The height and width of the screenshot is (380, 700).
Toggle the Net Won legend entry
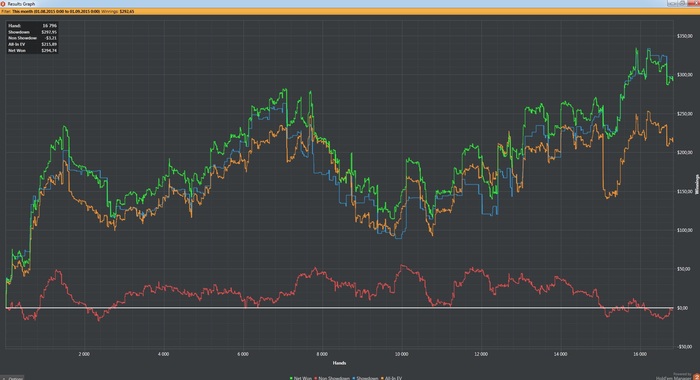301,378
